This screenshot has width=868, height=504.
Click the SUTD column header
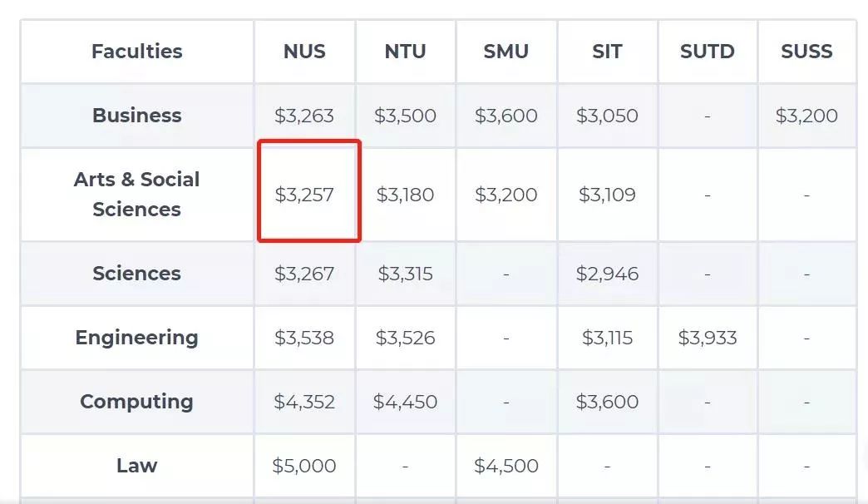point(707,52)
